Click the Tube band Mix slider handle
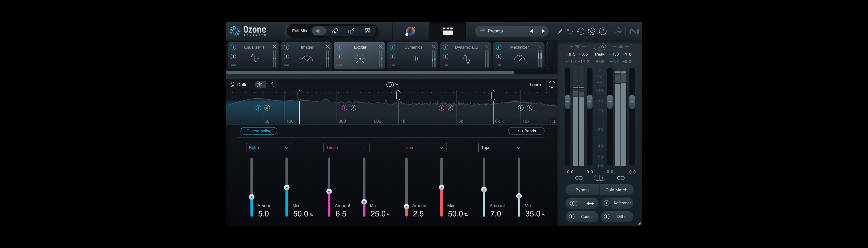This screenshot has width=868, height=248. point(441,187)
